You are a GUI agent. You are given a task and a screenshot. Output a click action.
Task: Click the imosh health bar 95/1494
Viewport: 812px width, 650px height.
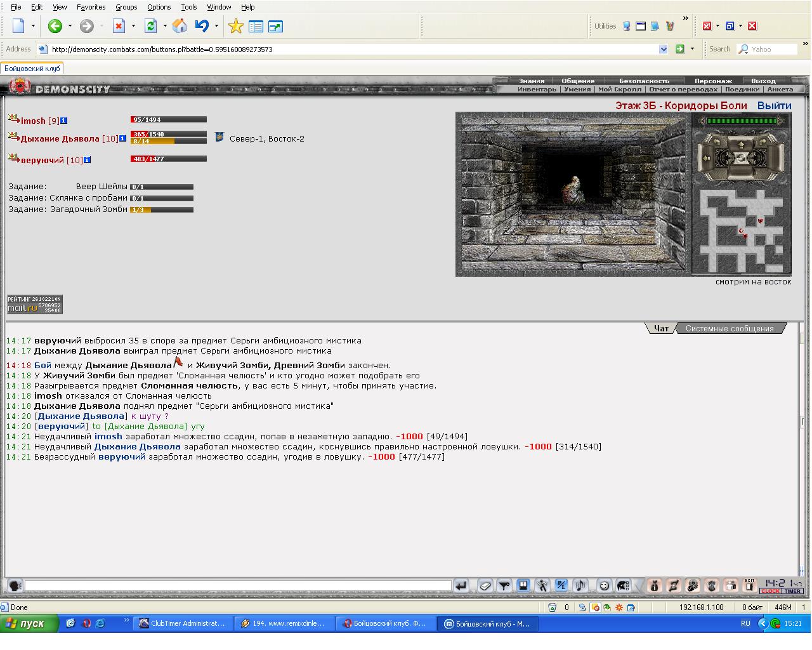pyautogui.click(x=168, y=119)
